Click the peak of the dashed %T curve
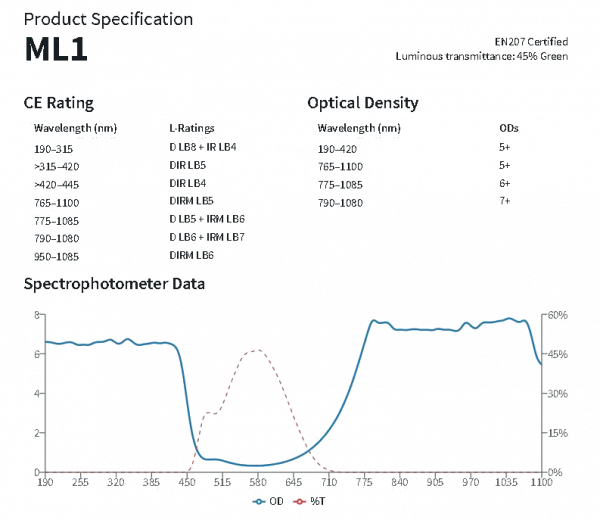 click(257, 350)
